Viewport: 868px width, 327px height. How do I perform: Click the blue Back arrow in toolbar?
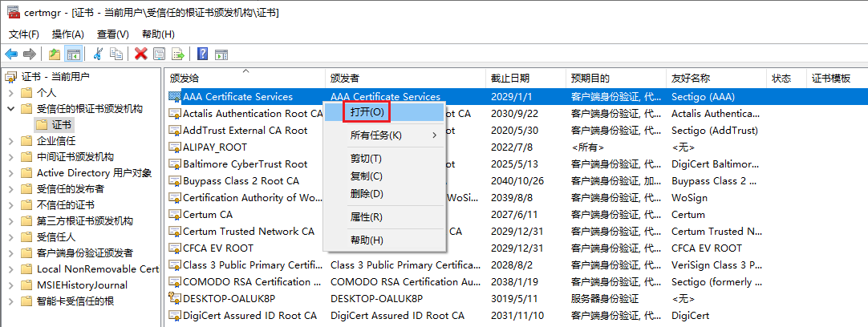tap(11, 54)
